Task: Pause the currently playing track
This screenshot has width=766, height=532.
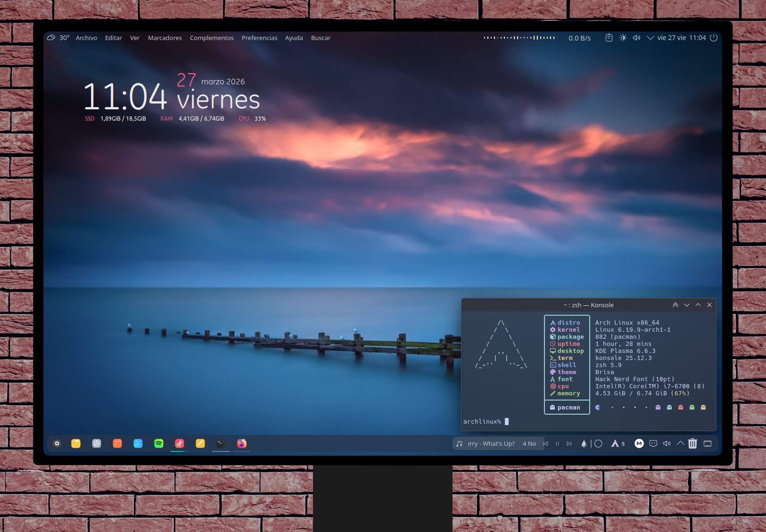Action: point(557,443)
